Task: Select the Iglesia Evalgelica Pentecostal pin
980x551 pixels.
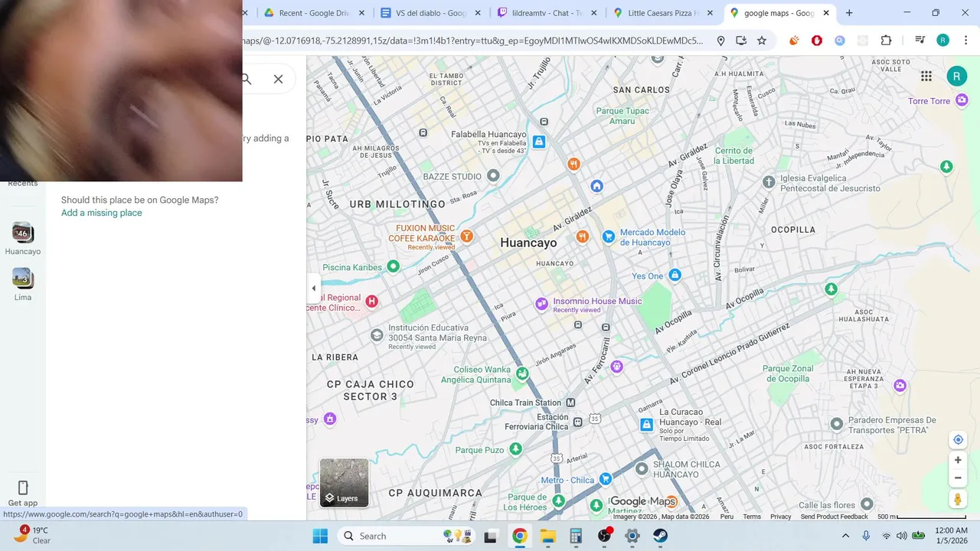Action: click(769, 181)
